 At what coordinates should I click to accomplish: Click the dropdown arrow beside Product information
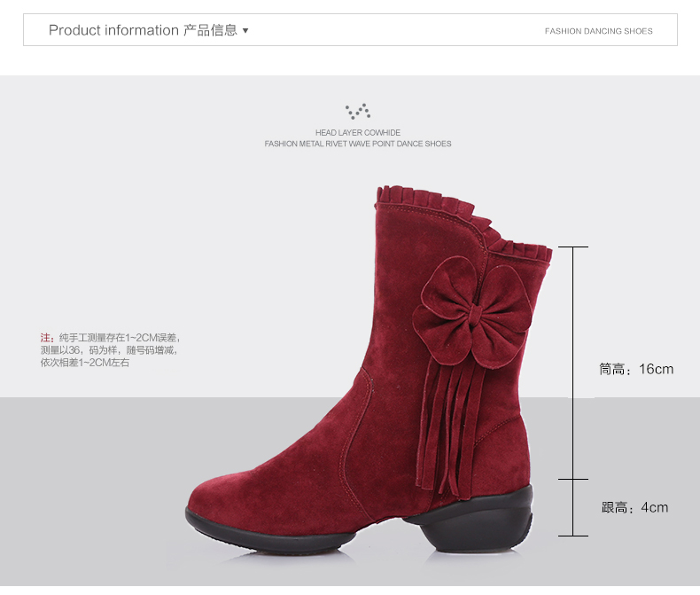245,31
